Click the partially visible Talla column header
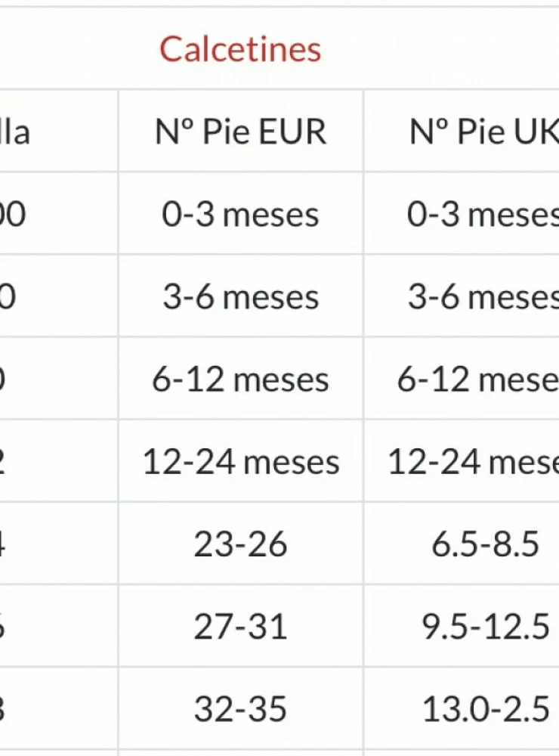 [17, 132]
